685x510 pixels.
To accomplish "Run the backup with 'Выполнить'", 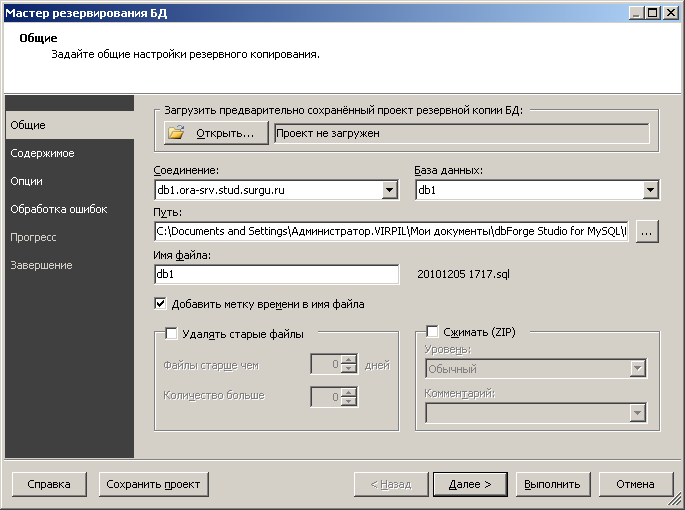I will tap(553, 484).
